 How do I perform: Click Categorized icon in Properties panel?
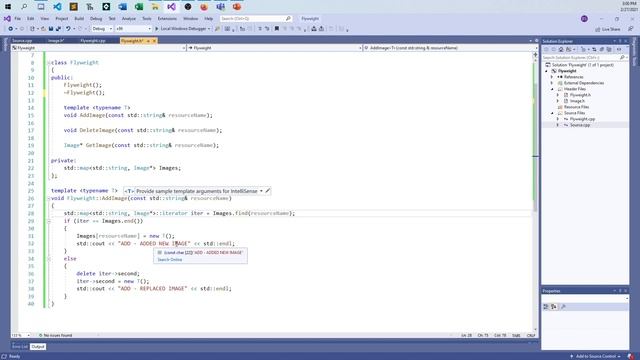pos(546,307)
